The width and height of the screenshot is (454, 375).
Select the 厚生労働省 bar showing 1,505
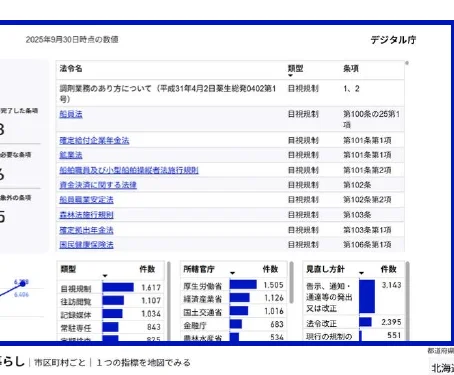click(243, 284)
